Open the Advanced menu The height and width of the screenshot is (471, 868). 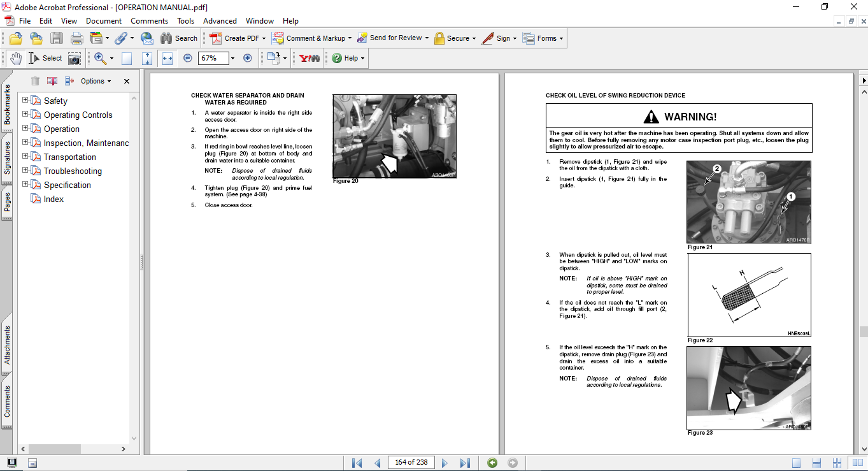[220, 21]
